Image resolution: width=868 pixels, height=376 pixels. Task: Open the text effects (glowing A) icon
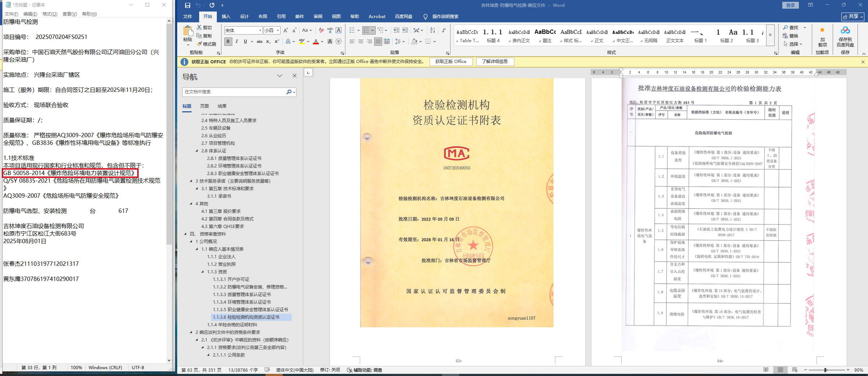pos(288,41)
